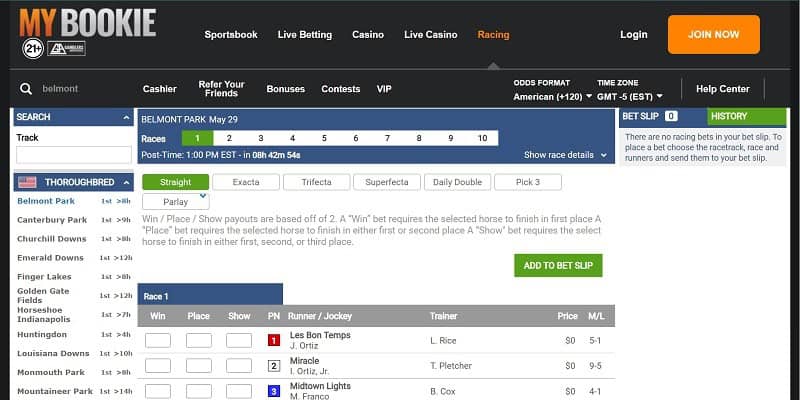Click the Track search input field
The height and width of the screenshot is (400, 800).
74,155
